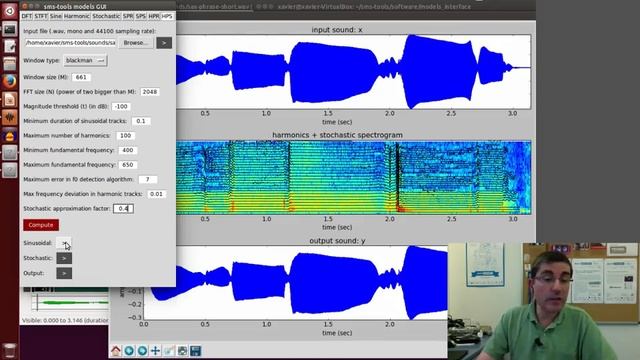Click the 'input sound: x' plot title
The width and height of the screenshot is (640, 360).
point(337,30)
